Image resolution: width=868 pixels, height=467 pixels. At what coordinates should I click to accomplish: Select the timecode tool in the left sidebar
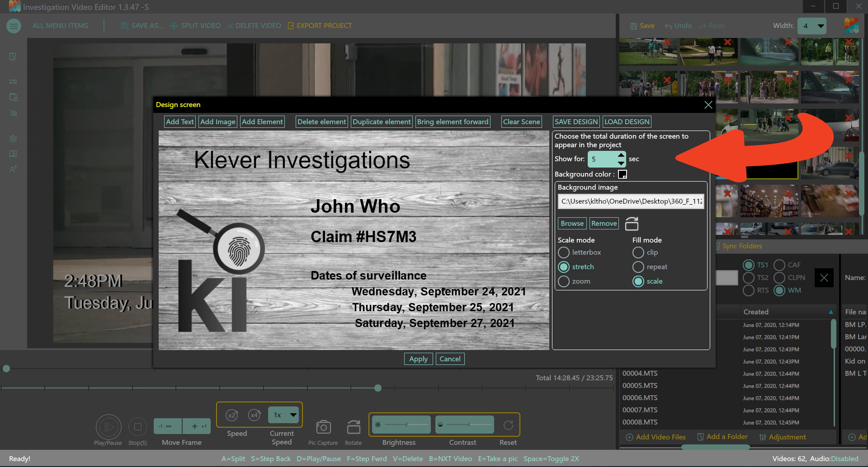pos(14,82)
